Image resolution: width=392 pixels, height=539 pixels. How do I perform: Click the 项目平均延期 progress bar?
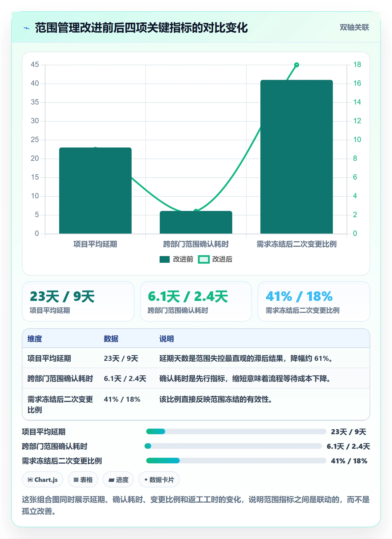click(x=236, y=431)
